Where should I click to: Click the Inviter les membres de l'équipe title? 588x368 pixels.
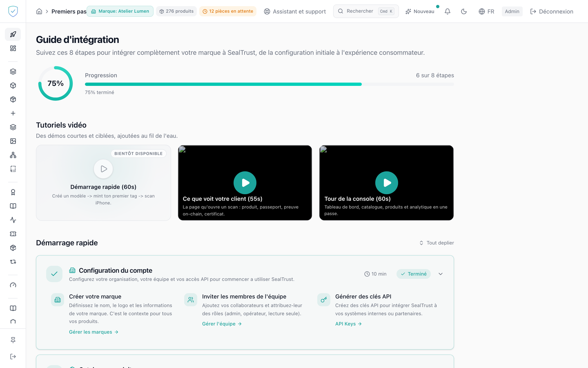click(244, 296)
